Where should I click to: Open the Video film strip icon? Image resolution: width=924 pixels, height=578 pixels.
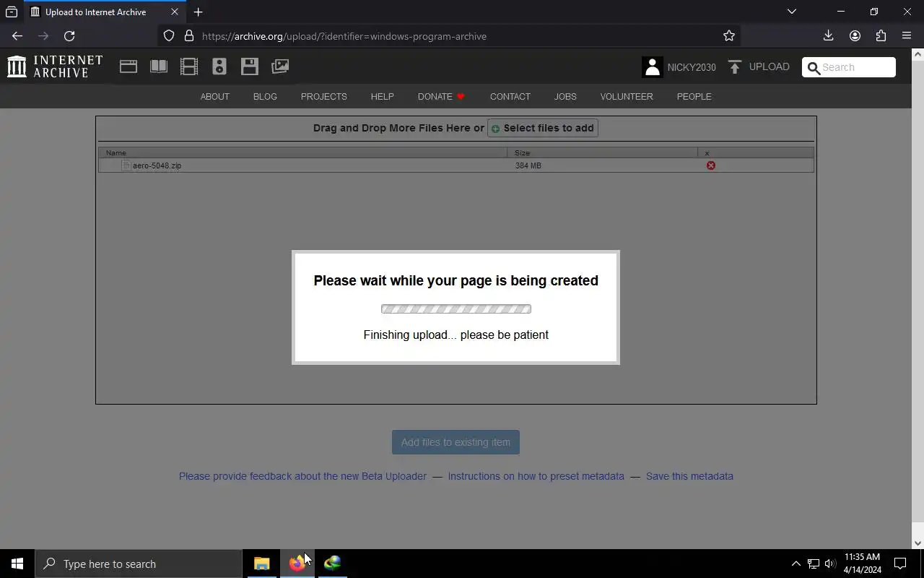[189, 66]
